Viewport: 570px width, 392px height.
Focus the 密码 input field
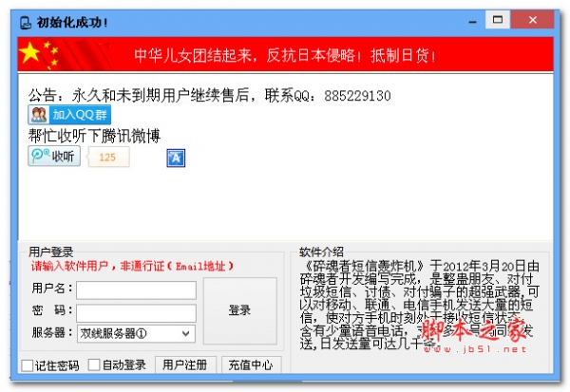click(136, 313)
